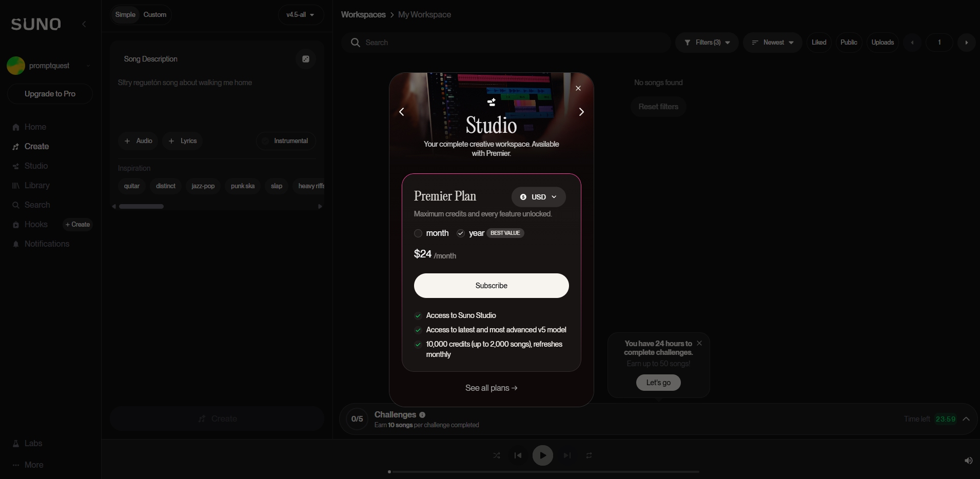Skip to previous track icon

click(x=518, y=455)
